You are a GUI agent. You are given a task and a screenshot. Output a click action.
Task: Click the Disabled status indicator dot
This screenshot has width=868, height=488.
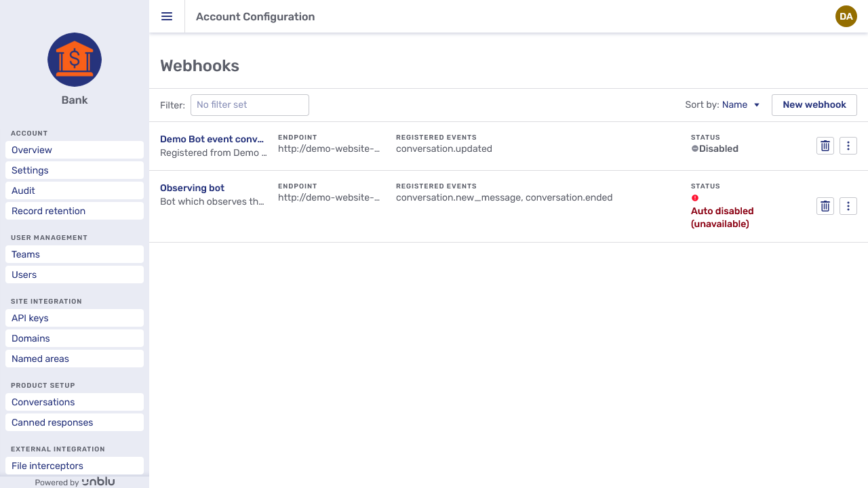click(696, 148)
